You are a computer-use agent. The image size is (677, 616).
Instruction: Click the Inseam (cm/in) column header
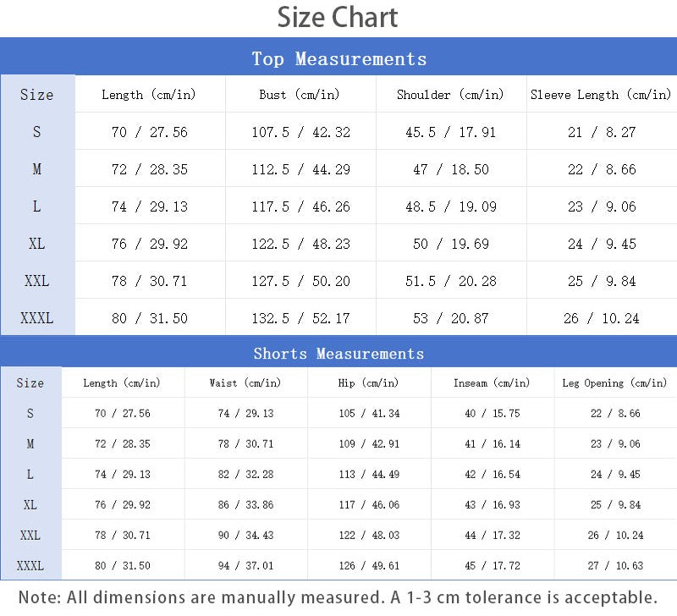(x=492, y=383)
